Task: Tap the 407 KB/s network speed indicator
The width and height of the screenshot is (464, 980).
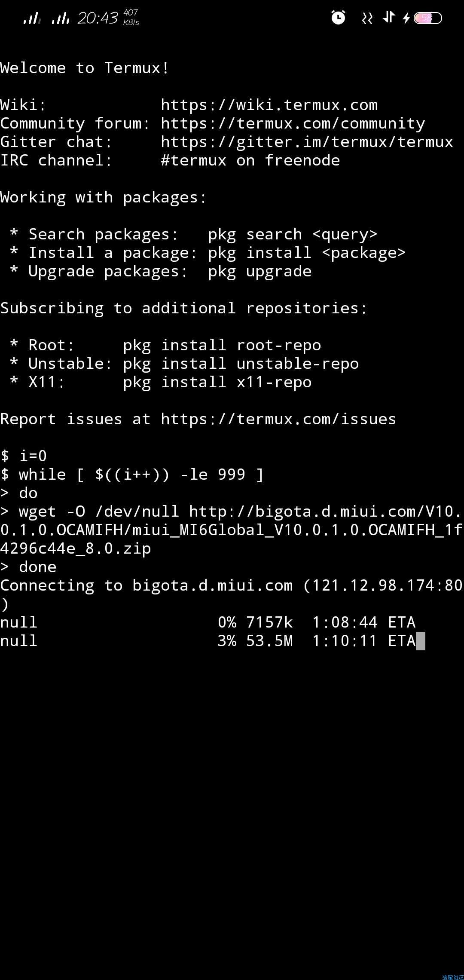Action: pyautogui.click(x=131, y=17)
